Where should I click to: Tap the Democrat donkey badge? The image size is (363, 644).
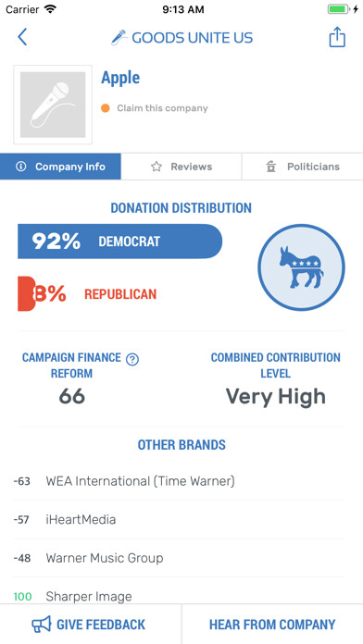pyautogui.click(x=301, y=267)
